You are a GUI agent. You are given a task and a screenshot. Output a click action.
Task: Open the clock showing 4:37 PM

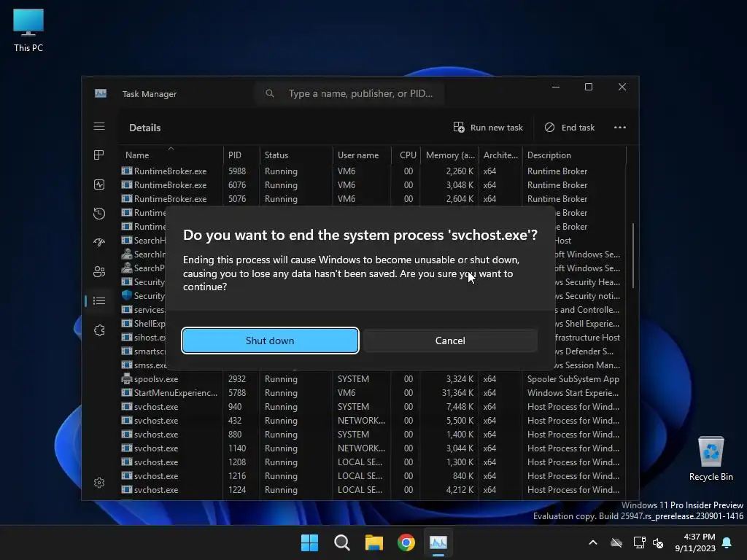coord(695,542)
